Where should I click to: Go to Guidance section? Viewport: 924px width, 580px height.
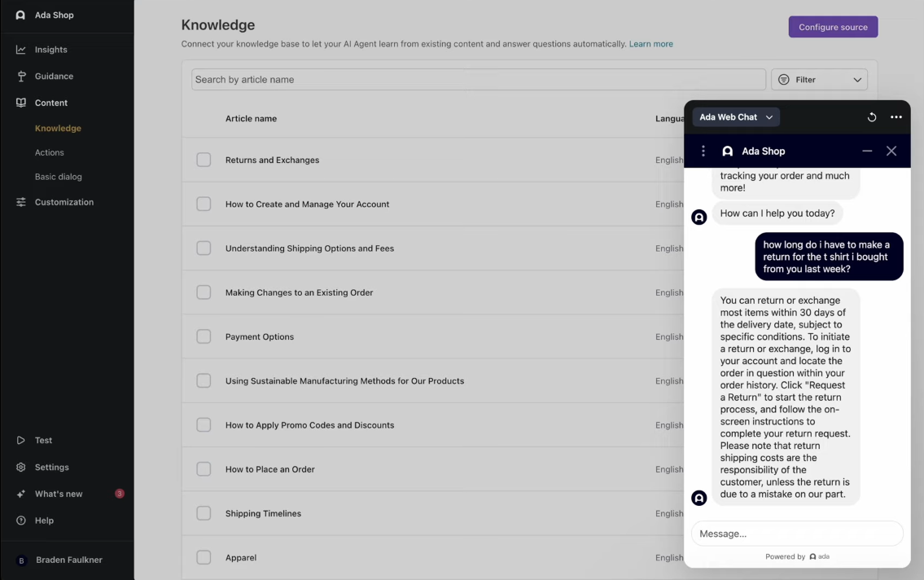55,76
